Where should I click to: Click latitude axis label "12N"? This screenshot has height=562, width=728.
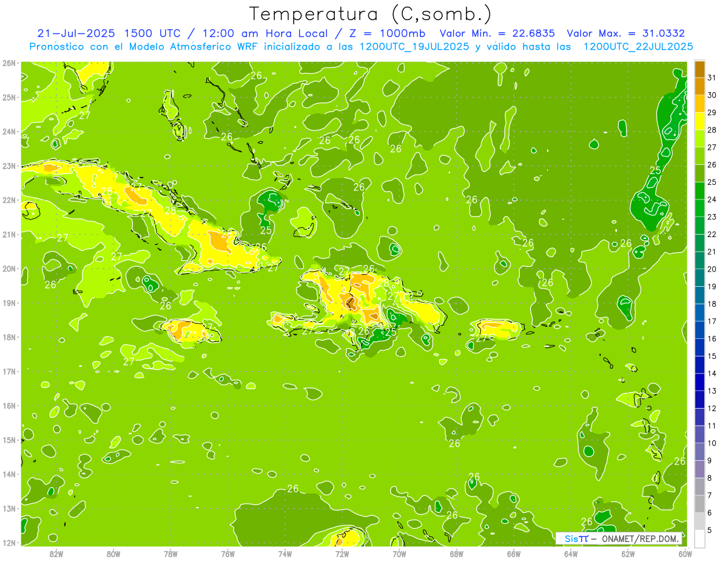[x=9, y=543]
